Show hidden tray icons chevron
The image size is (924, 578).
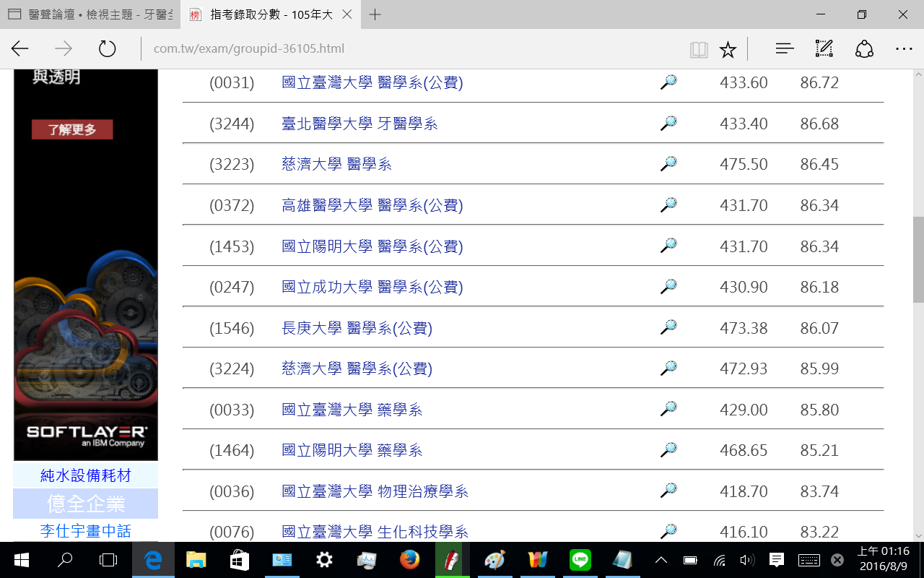tap(661, 560)
